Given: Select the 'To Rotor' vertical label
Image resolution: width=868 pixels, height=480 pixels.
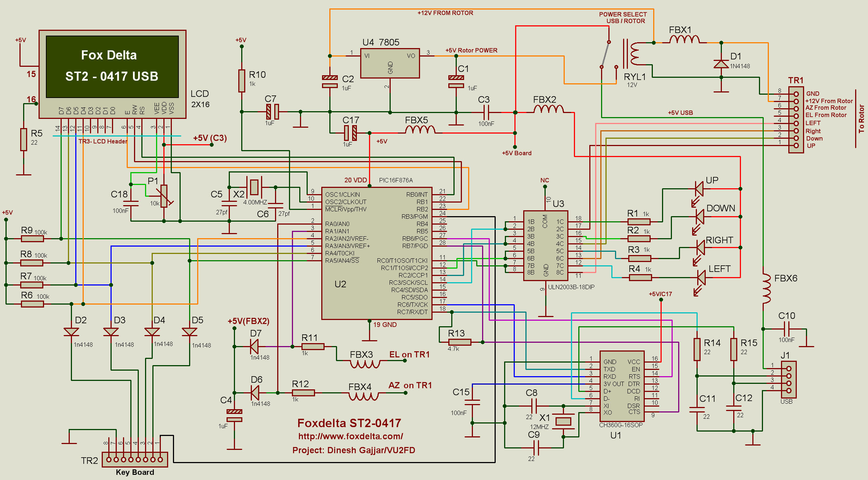Looking at the screenshot, I should pos(861,119).
